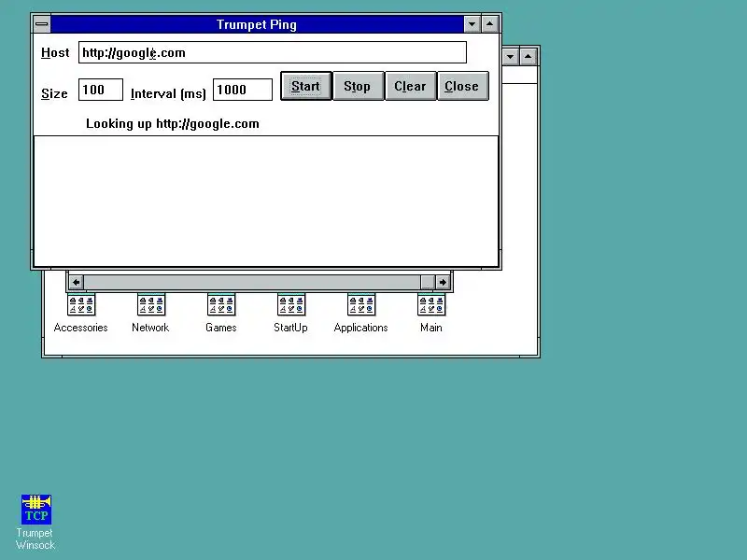Click the Clear button in Trumpet Ping

(x=410, y=86)
